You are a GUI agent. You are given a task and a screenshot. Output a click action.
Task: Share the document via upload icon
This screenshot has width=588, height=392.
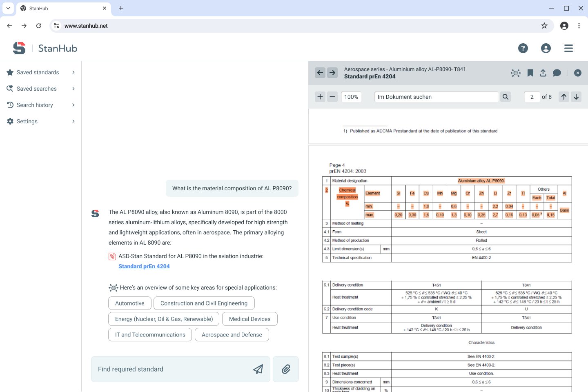pos(543,73)
